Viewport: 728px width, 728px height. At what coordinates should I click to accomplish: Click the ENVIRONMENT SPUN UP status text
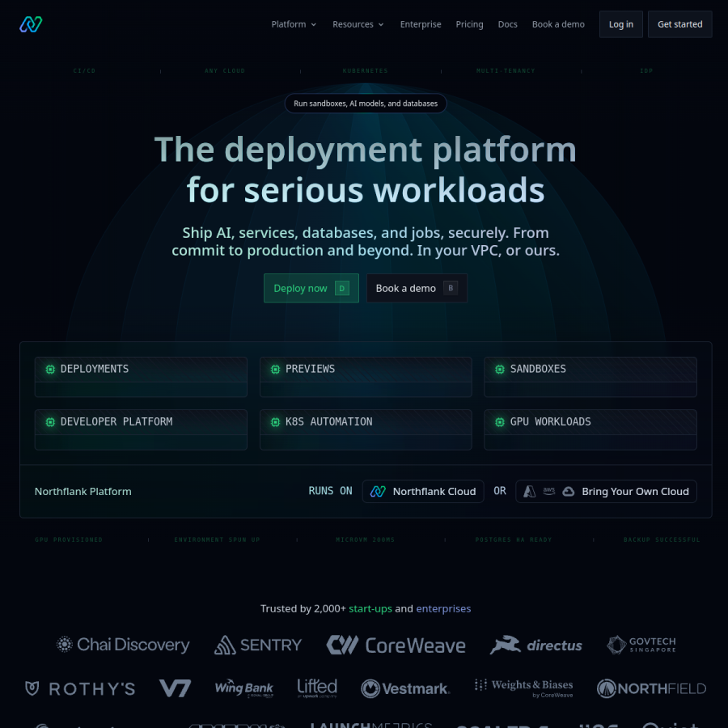click(218, 540)
